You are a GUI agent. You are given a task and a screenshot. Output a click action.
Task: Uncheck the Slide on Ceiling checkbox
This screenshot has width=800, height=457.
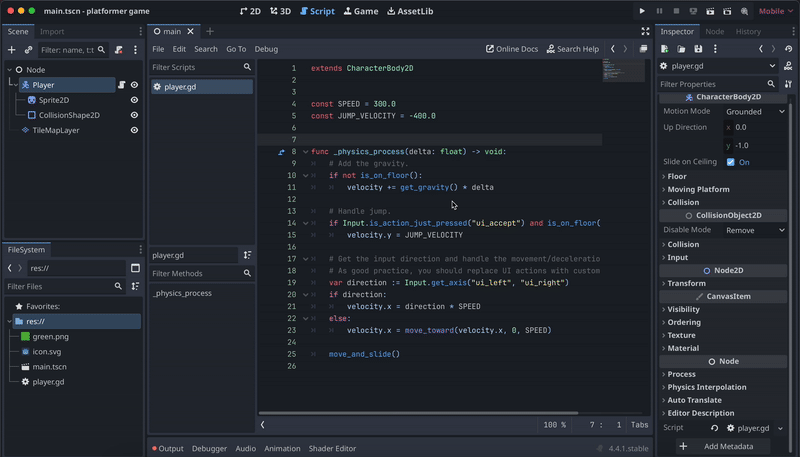coord(731,162)
